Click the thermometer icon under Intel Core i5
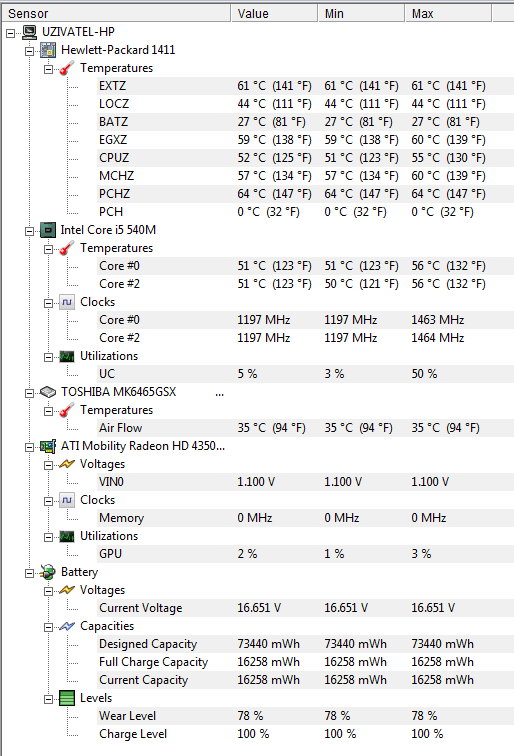514x756 pixels. point(67,248)
